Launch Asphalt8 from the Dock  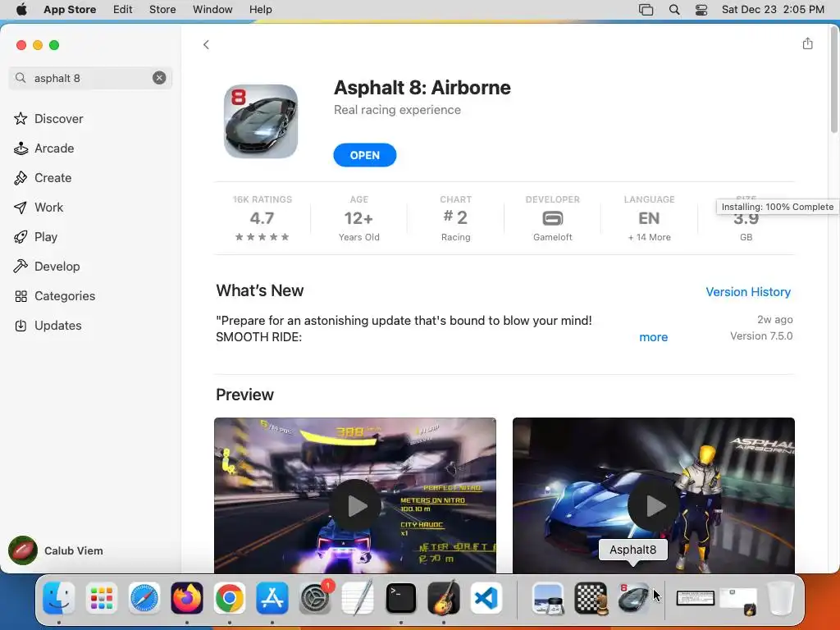click(x=633, y=598)
